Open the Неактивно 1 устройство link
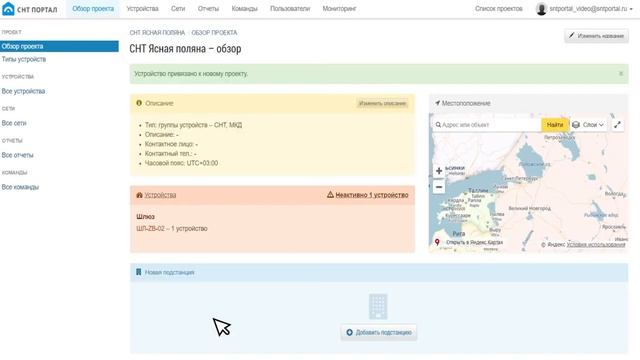Viewport: 640px width, 360px height. tap(372, 195)
